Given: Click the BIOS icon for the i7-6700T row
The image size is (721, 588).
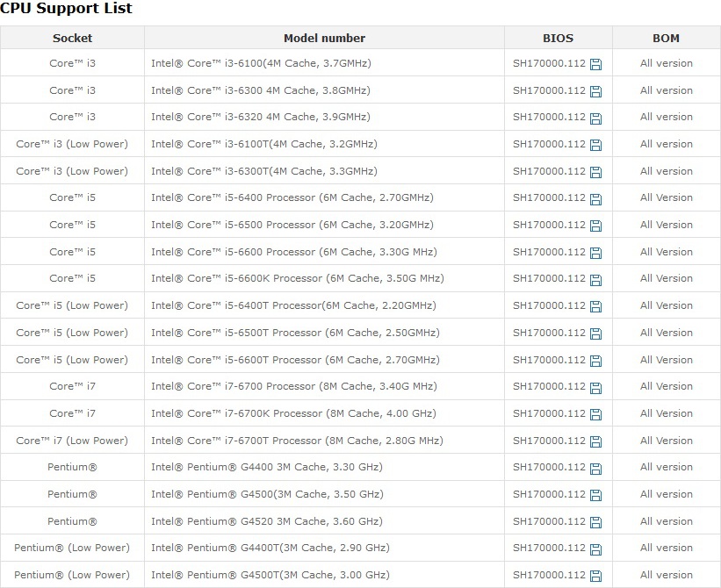Looking at the screenshot, I should [595, 442].
